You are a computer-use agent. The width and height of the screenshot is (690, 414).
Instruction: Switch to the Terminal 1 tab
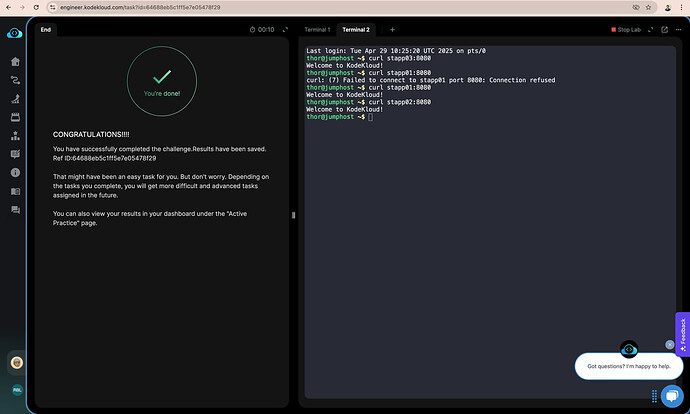317,30
